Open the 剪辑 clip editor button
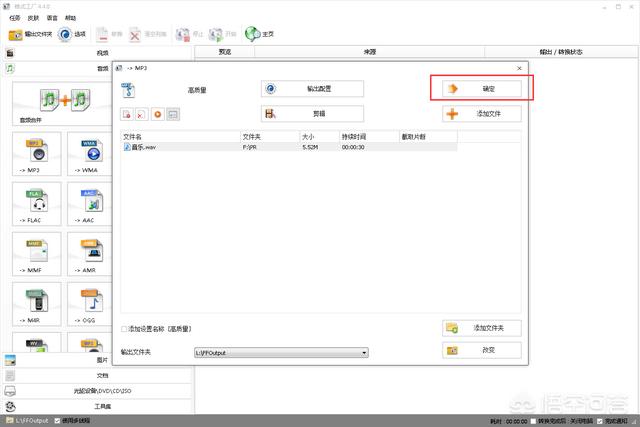 tap(312, 113)
